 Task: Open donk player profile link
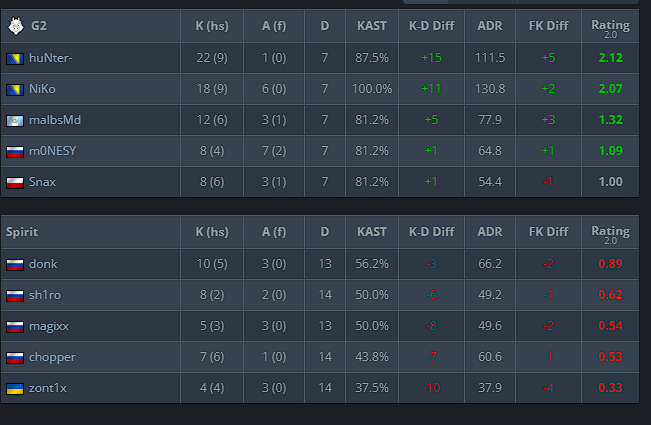(43, 264)
